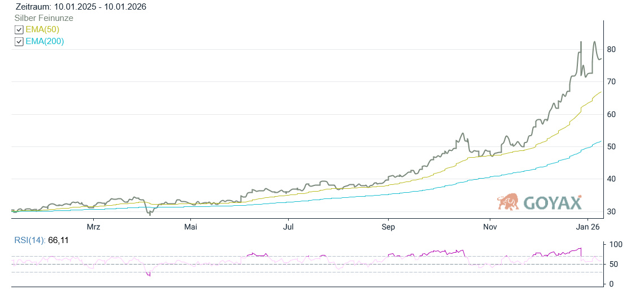
Task: Click the cyan EMA(200) legend label
Action: (45, 41)
